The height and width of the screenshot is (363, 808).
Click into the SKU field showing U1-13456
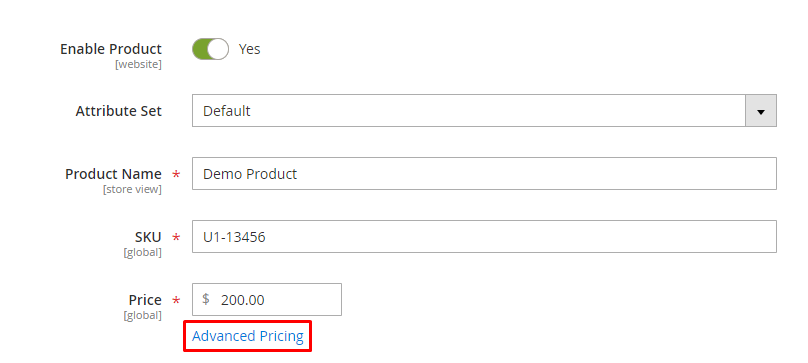click(x=484, y=237)
